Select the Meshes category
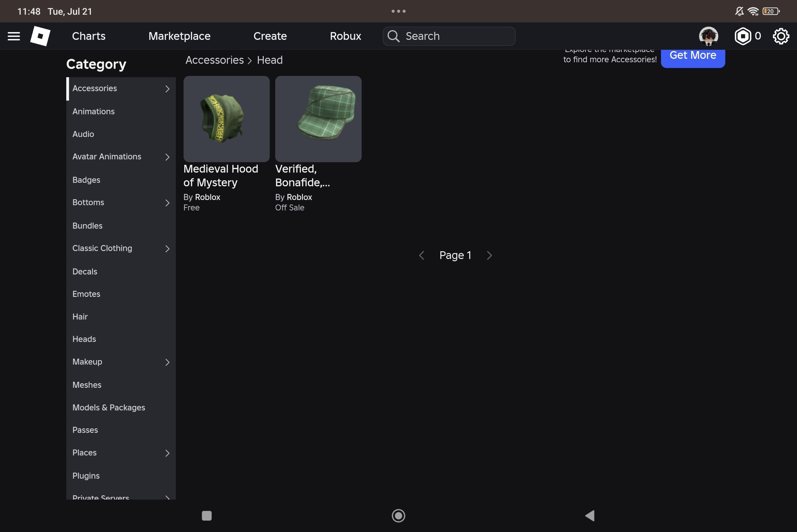This screenshot has height=532, width=797. (121, 385)
